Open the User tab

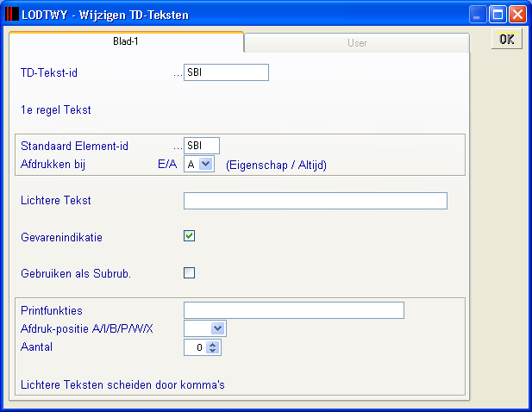point(357,43)
